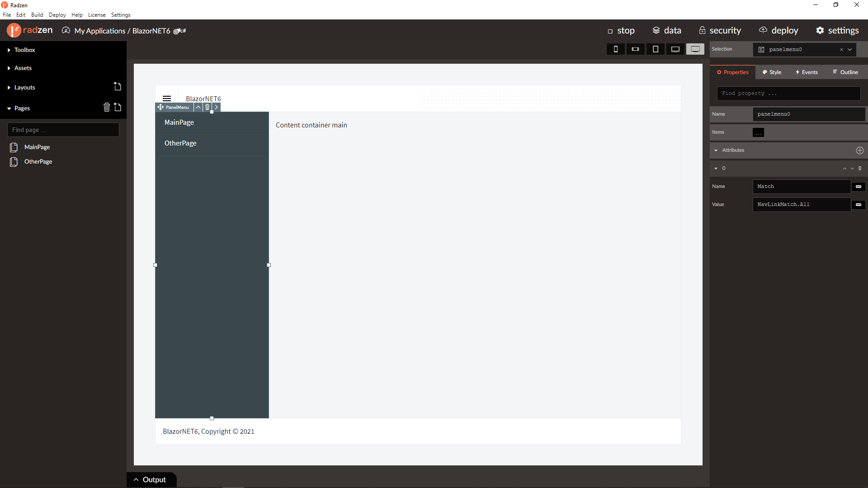Grab the PanelMenu move handle icon
868x488 pixels.
click(x=160, y=107)
